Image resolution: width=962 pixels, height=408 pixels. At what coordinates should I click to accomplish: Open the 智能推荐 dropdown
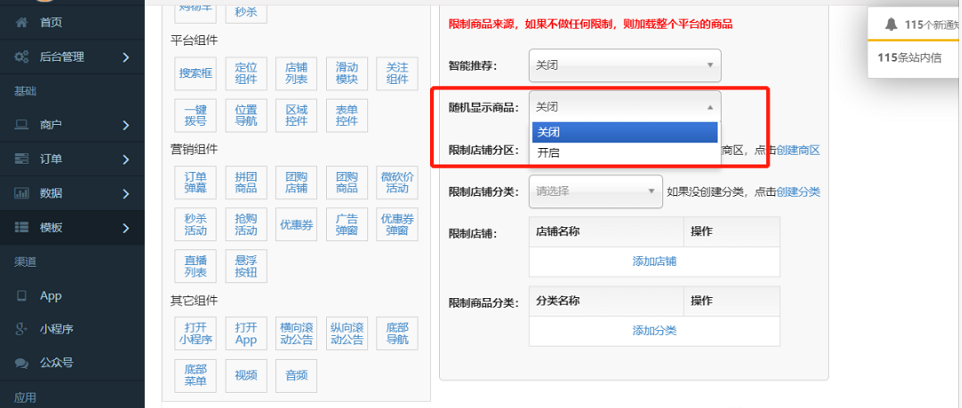(625, 66)
